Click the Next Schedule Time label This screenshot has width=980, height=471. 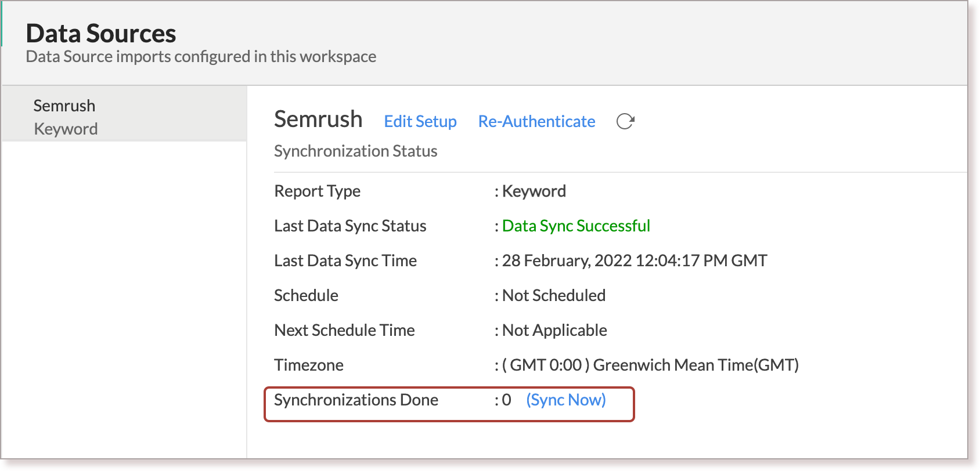click(344, 330)
